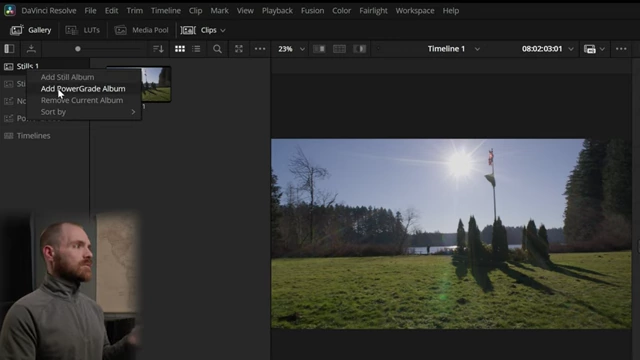Click the viewer image of the park
The width and height of the screenshot is (640, 360).
[x=451, y=234]
